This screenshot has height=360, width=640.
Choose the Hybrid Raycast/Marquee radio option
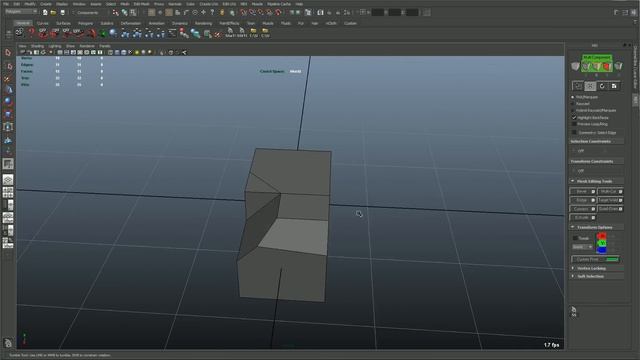(x=573, y=110)
